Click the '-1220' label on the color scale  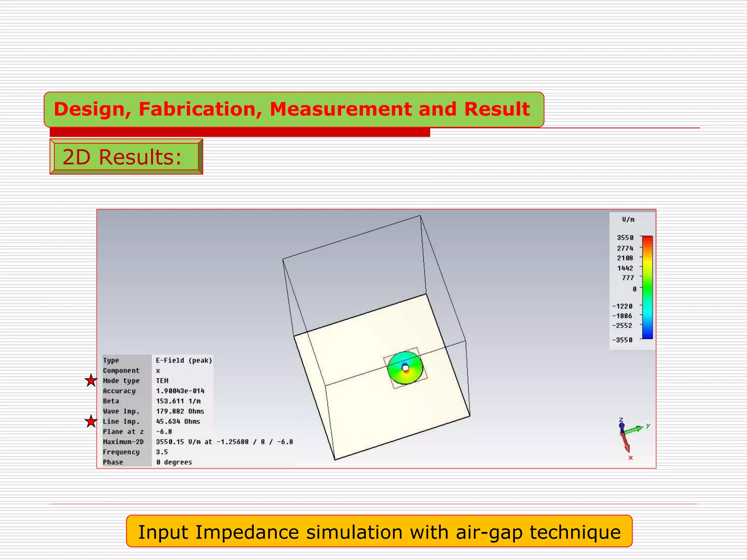tap(622, 306)
